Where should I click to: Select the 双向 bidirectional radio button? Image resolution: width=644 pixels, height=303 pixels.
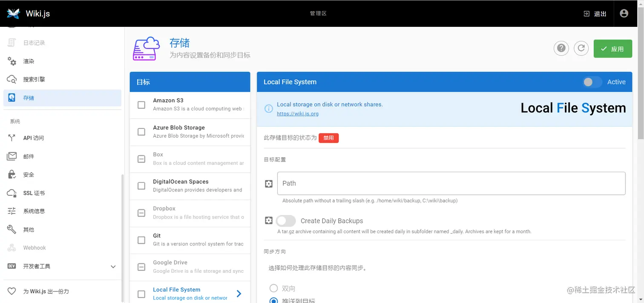pyautogui.click(x=273, y=289)
